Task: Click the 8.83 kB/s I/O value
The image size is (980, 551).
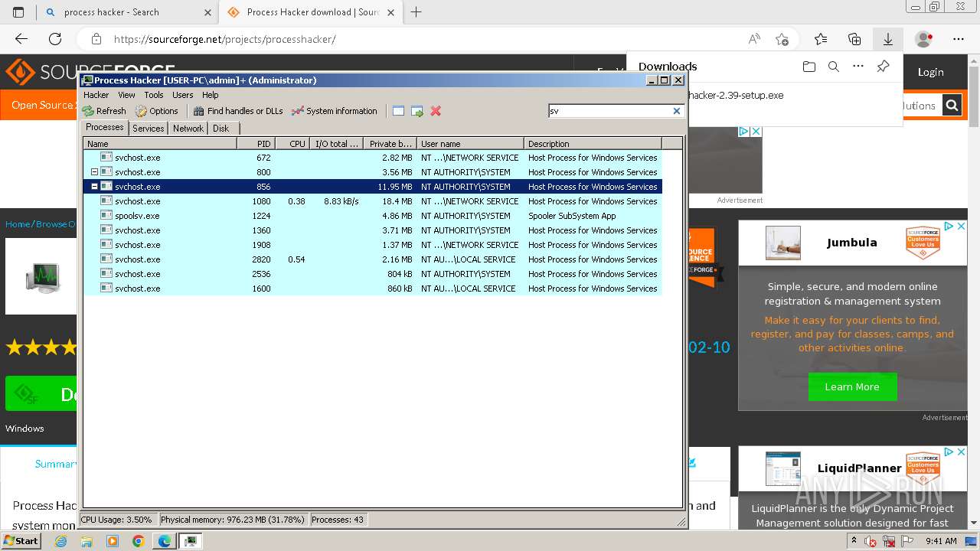Action: 341,201
